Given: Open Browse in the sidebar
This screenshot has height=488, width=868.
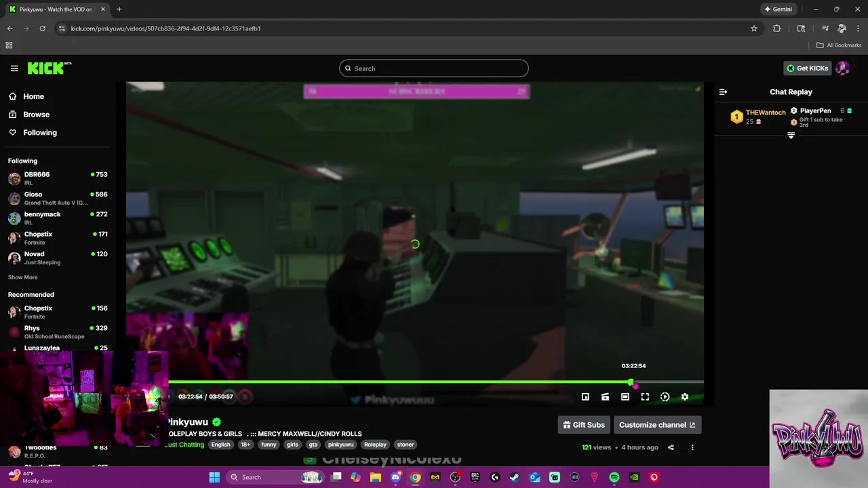Looking at the screenshot, I should (x=36, y=115).
